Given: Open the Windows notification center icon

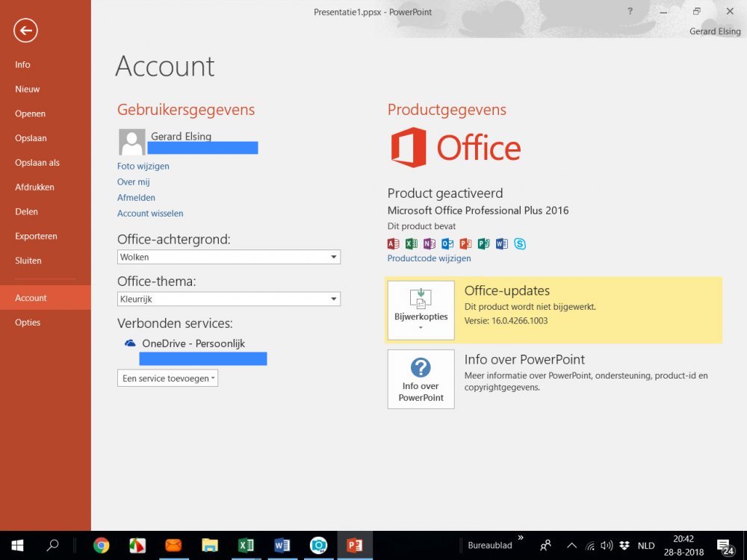Looking at the screenshot, I should click(x=725, y=546).
